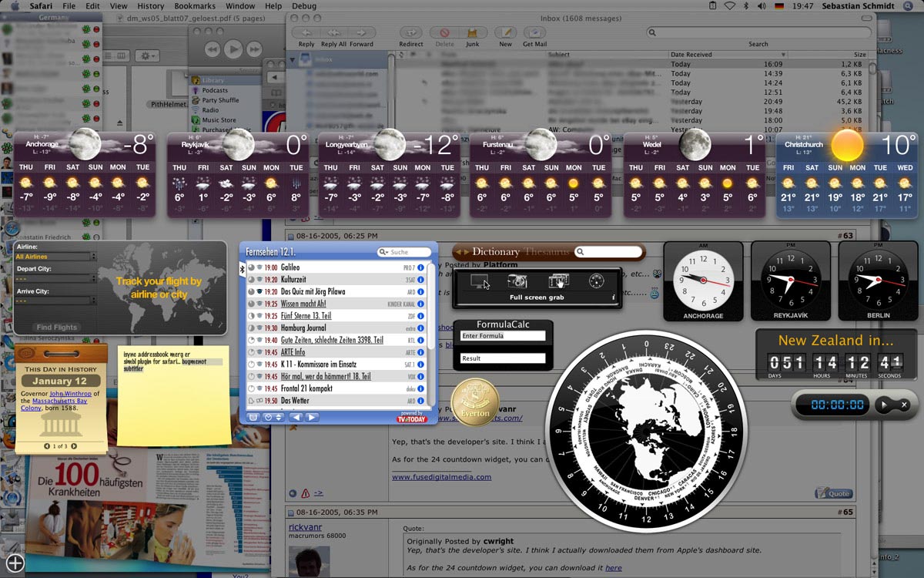This screenshot has height=578, width=924.
Task: Follow the John Winthrop link
Action: (x=70, y=394)
